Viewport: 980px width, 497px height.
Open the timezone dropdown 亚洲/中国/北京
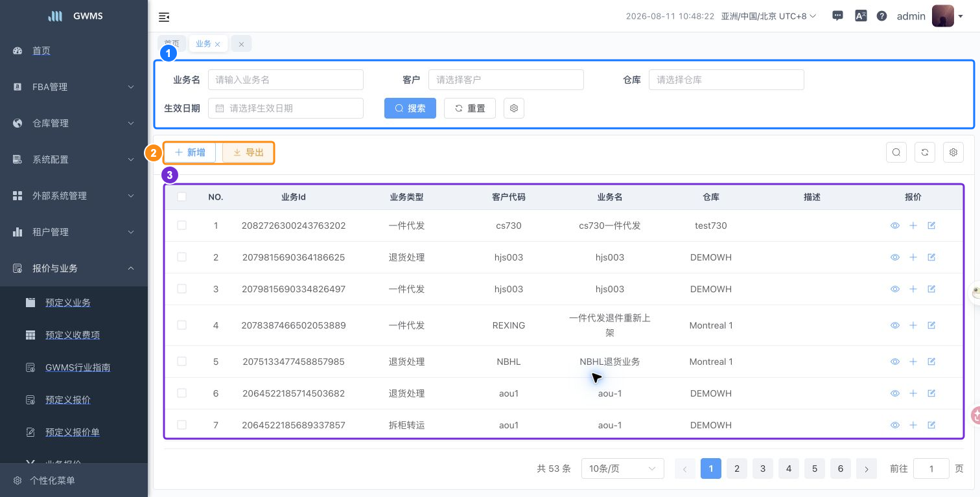click(769, 16)
